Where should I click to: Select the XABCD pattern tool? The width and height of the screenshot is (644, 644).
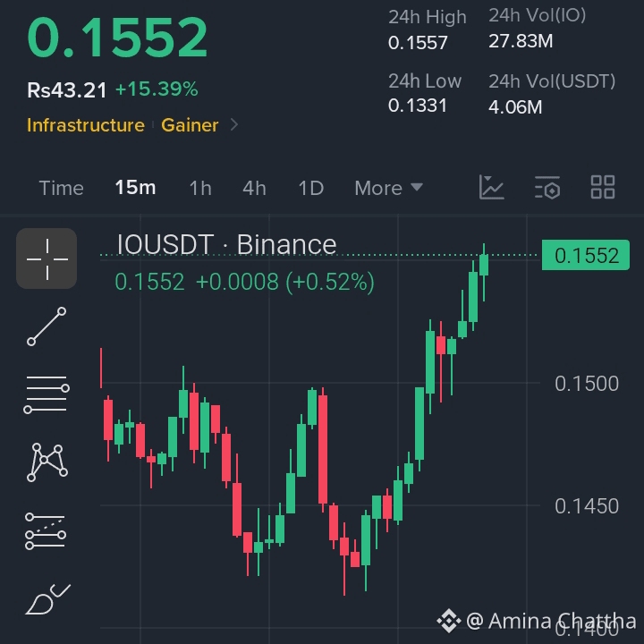(47, 462)
